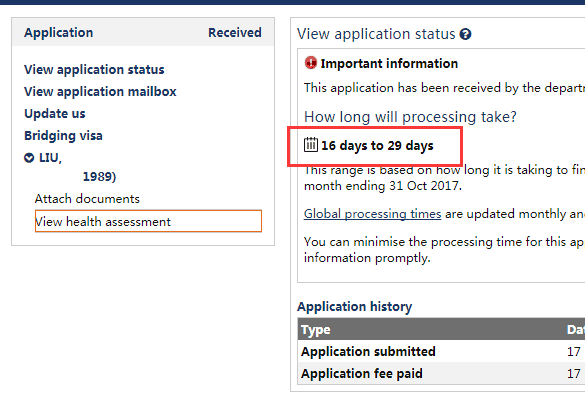Open View application mailbox
The width and height of the screenshot is (585, 403).
coord(100,92)
